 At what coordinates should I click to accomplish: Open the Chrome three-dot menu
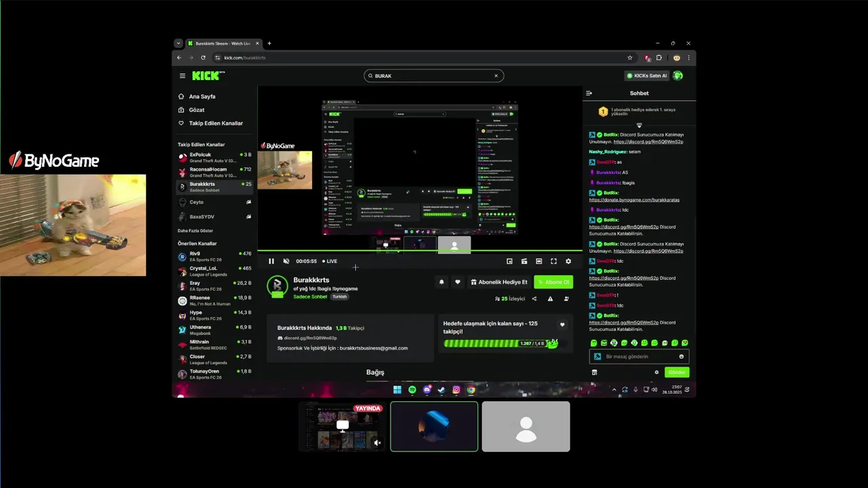pyautogui.click(x=689, y=58)
